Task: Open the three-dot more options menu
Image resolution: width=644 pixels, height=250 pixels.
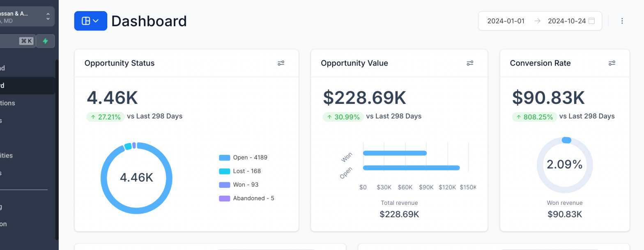Action: 622,21
